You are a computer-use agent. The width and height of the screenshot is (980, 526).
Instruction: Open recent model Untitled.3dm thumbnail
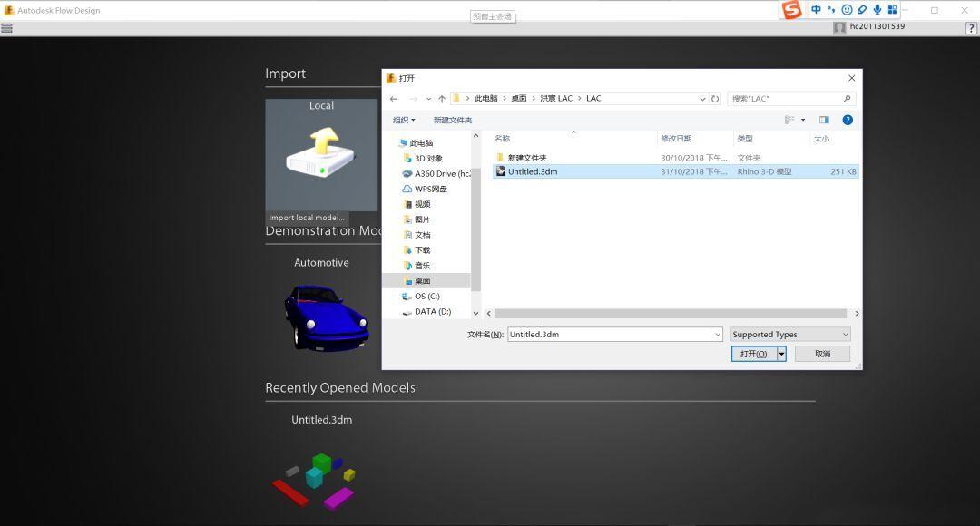(x=314, y=480)
